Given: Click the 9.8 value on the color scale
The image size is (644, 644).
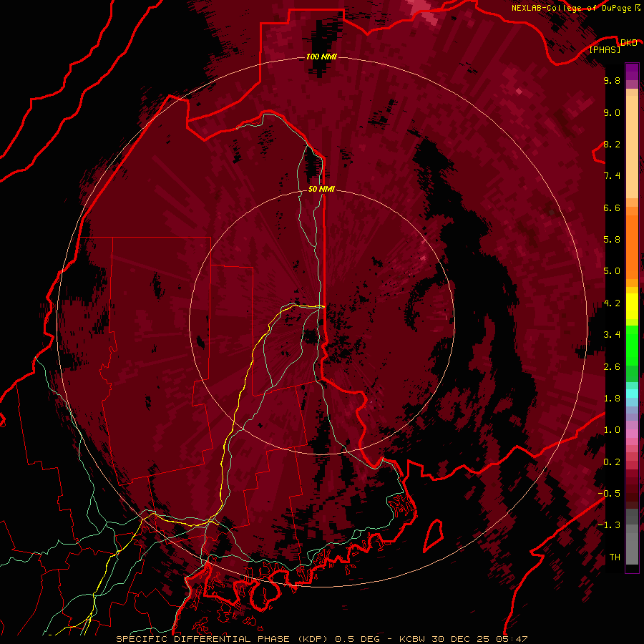Looking at the screenshot, I should pos(612,81).
